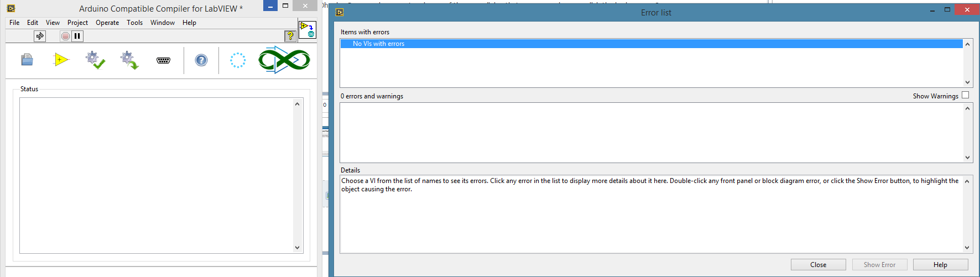The width and height of the screenshot is (980, 277).
Task: Click the Status box scroll down arrow
Action: pyautogui.click(x=297, y=248)
